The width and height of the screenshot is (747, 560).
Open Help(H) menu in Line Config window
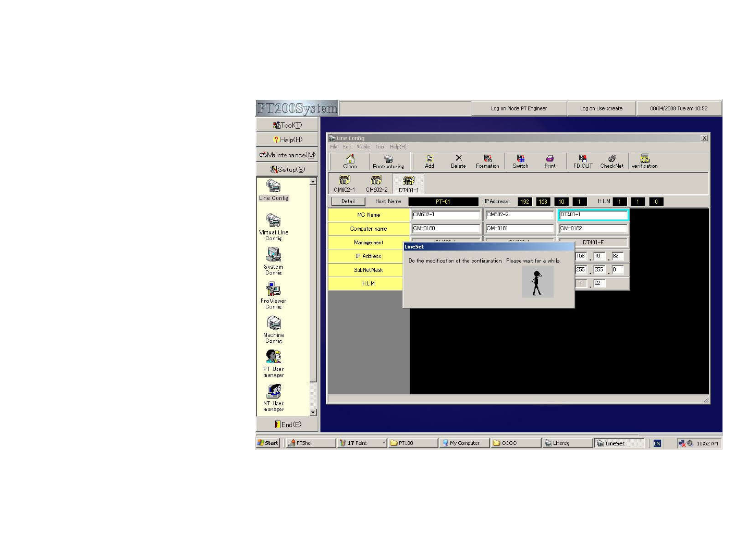pyautogui.click(x=398, y=147)
